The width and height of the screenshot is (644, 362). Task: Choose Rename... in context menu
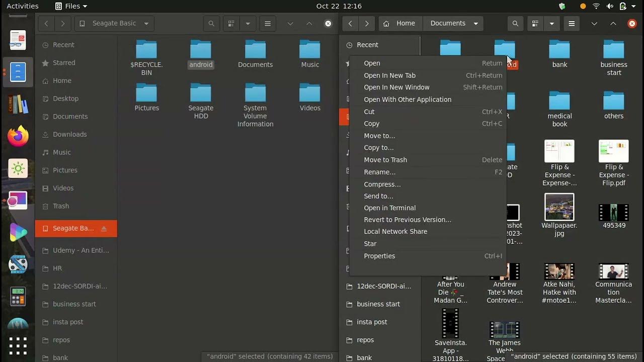click(428, 172)
